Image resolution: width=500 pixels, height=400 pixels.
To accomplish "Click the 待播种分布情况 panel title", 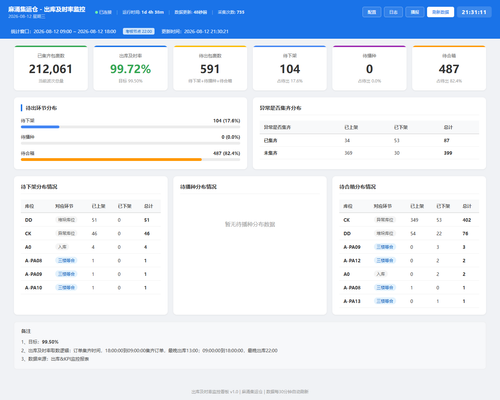I will point(198,187).
